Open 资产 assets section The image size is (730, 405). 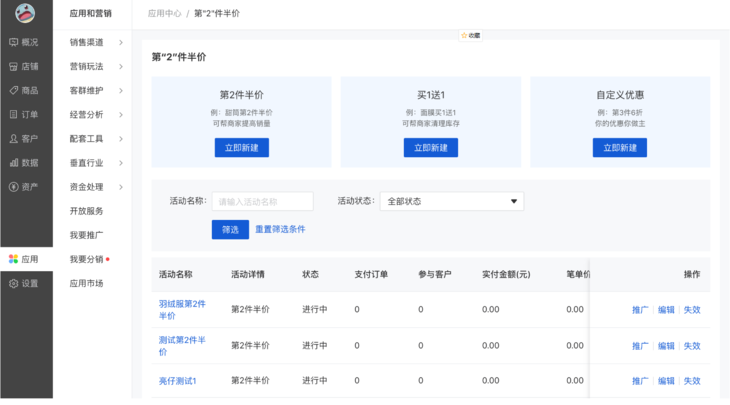[24, 186]
